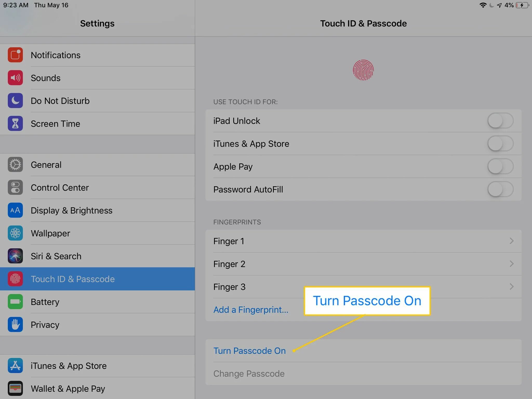532x399 pixels.
Task: Turn on Apple Pay Touch ID switch
Action: (500, 167)
